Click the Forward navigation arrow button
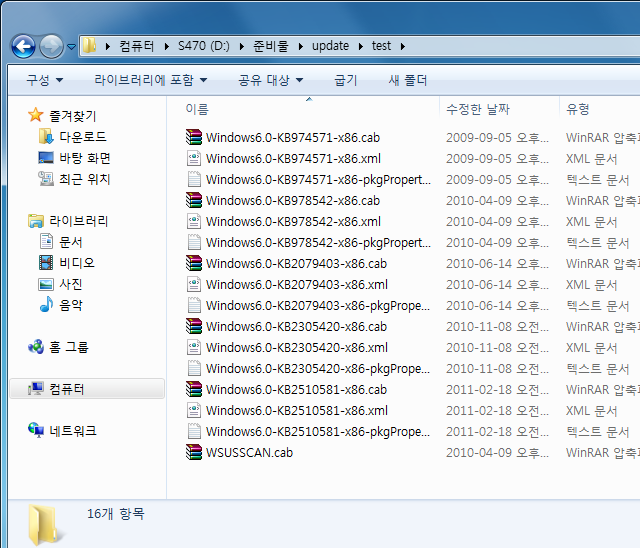Screen dimensions: 640x548 pos(51,47)
